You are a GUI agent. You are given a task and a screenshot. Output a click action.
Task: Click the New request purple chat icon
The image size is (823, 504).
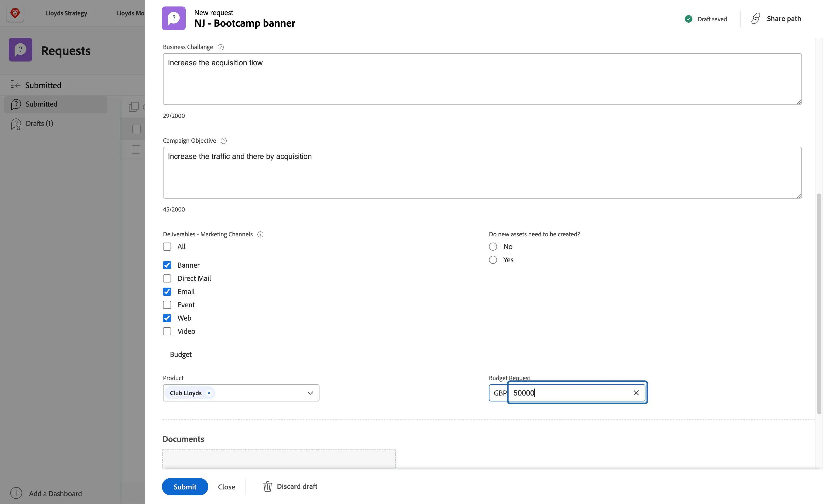point(174,18)
